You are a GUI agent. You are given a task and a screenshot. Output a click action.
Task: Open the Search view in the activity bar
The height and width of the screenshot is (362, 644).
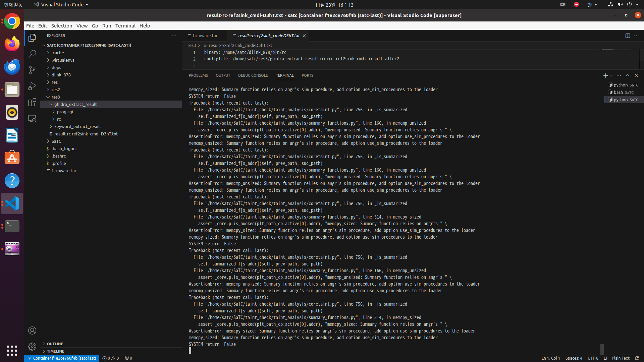click(x=32, y=54)
